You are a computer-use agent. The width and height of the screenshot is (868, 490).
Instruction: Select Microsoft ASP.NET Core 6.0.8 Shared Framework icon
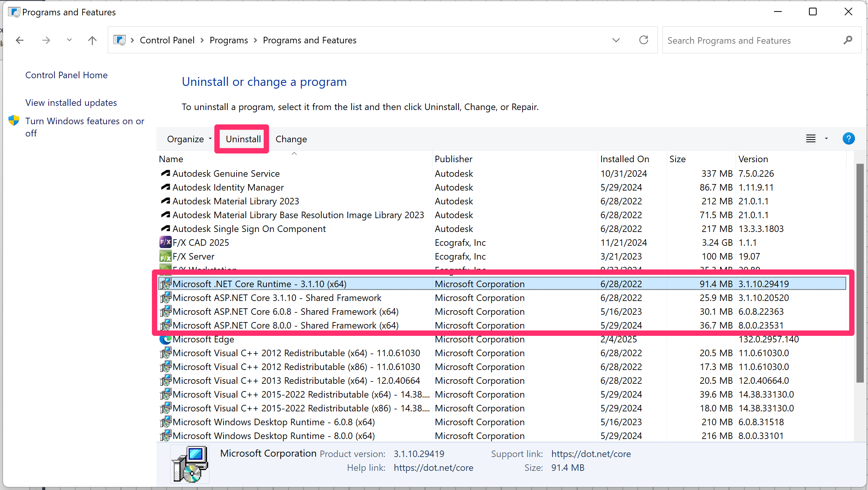165,311
